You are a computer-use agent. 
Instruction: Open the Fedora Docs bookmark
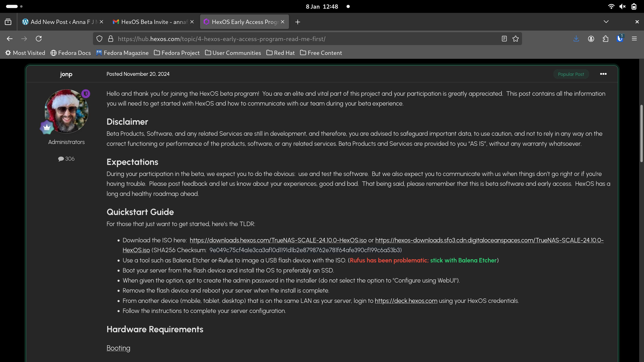coord(70,53)
